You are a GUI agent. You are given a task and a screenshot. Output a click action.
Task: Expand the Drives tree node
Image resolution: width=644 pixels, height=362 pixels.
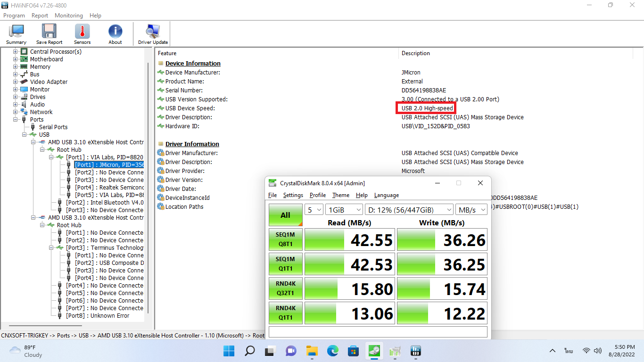coord(15,97)
